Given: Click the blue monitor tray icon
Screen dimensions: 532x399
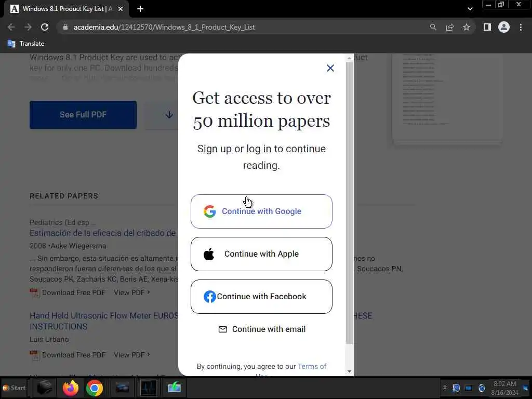Looking at the screenshot, I should coord(469,388).
